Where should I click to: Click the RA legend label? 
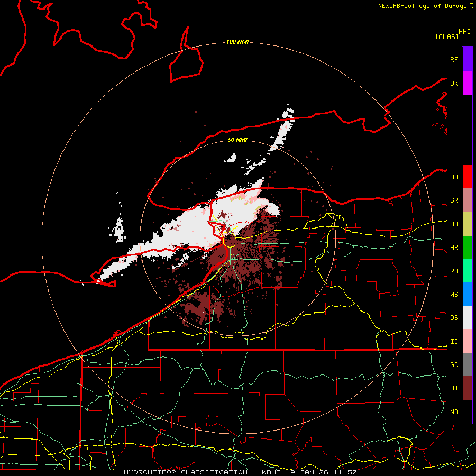(454, 271)
